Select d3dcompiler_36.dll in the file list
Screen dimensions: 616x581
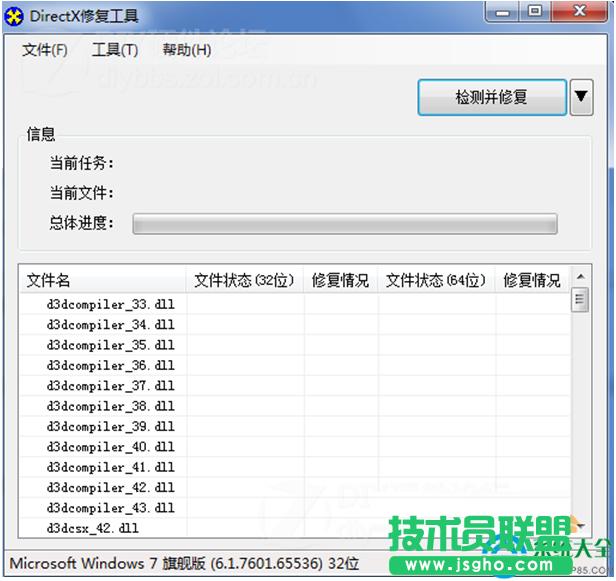[110, 366]
